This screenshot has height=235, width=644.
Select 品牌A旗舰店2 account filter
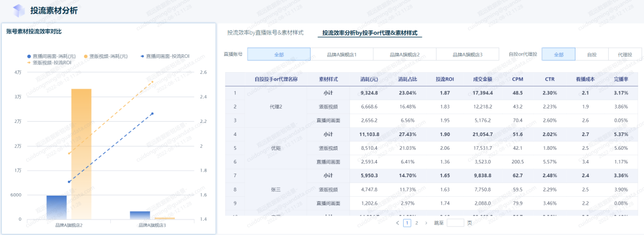(404, 54)
